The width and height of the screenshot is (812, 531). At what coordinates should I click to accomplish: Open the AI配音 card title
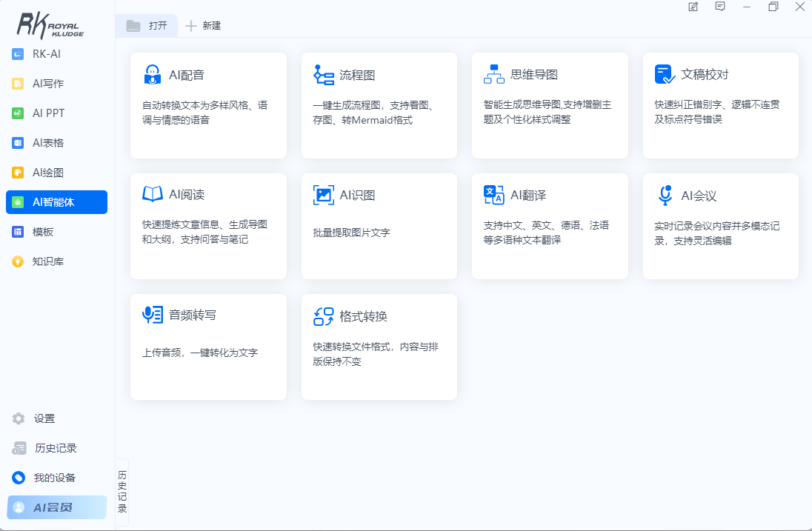coord(187,75)
